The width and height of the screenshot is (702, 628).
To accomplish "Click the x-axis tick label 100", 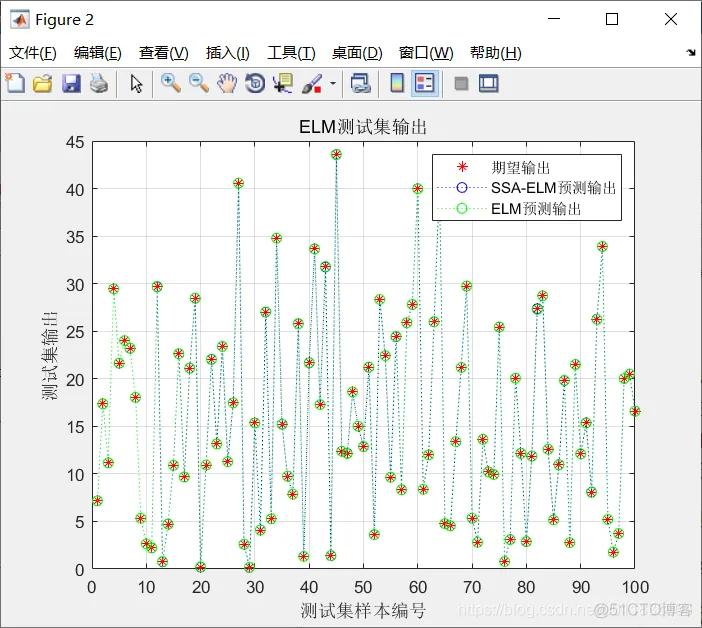I will click(635, 587).
